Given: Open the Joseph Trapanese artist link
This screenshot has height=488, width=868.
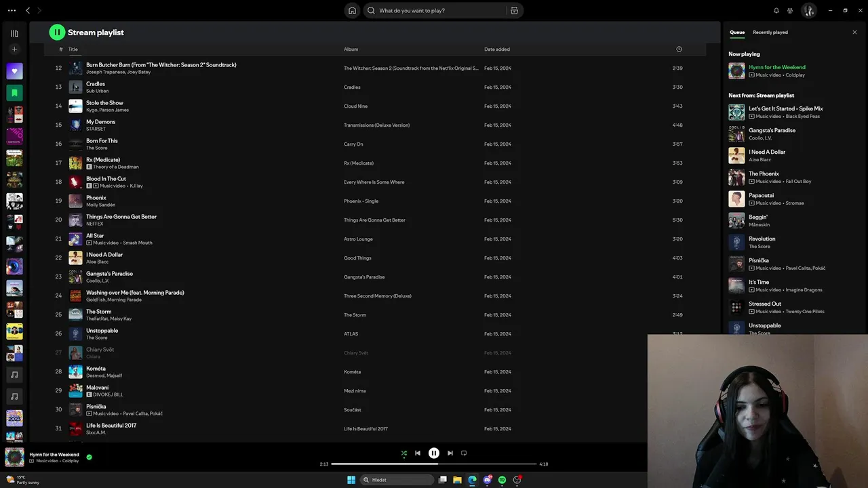Looking at the screenshot, I should (105, 72).
